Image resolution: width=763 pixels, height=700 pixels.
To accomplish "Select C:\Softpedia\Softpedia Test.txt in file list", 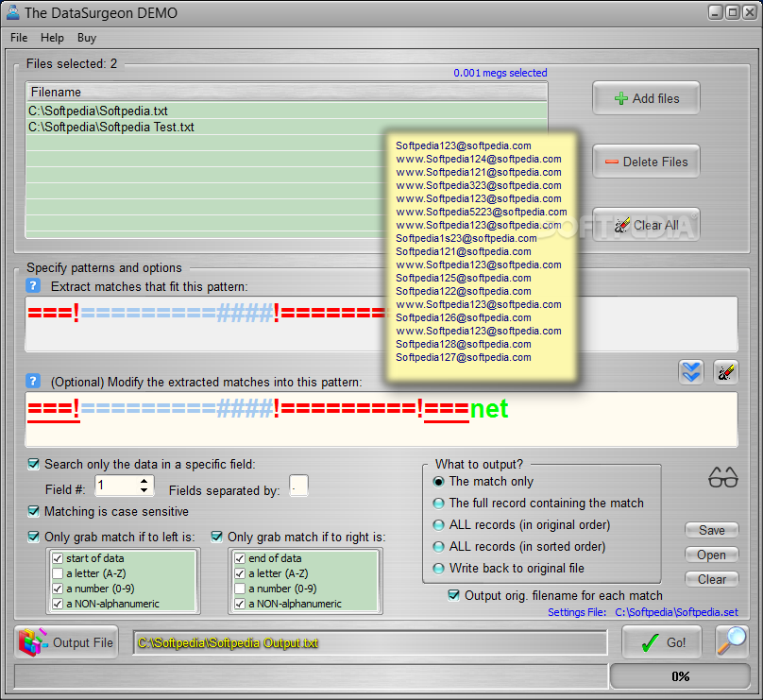I will click(287, 127).
